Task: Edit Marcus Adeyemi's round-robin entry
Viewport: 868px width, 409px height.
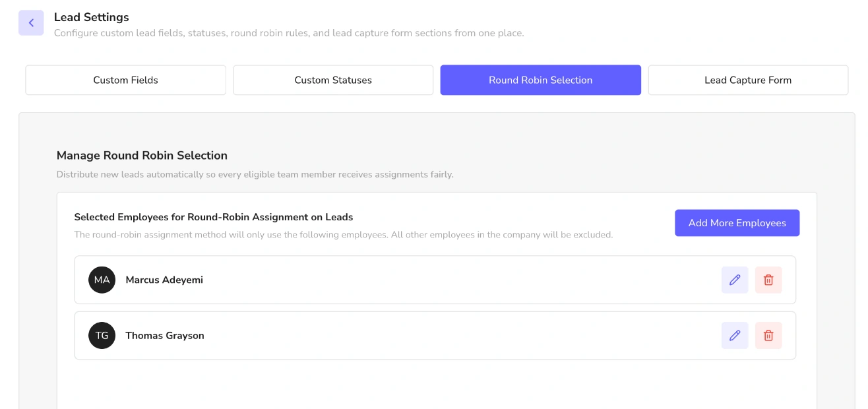Action: [735, 280]
